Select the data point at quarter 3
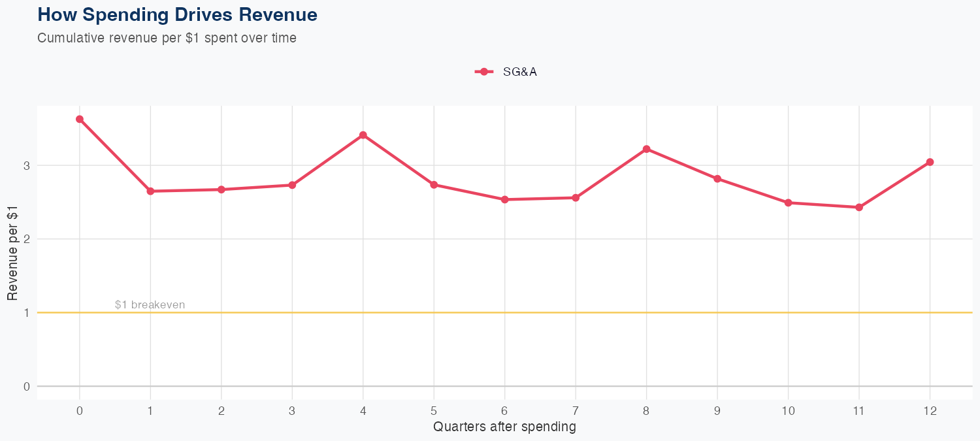 coord(292,185)
